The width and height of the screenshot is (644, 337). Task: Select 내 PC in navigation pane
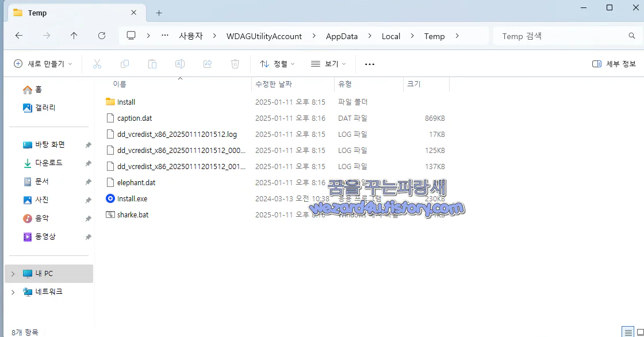coord(49,273)
